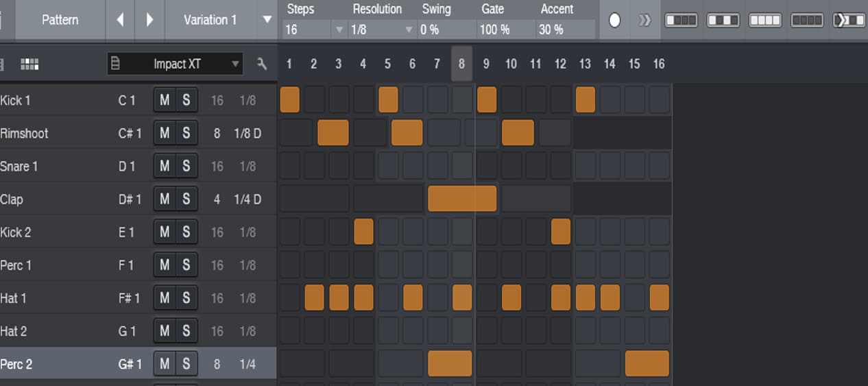Screen dimensions: 868x386
Task: Click the shift-pattern icon with arrow
Action: (849, 21)
